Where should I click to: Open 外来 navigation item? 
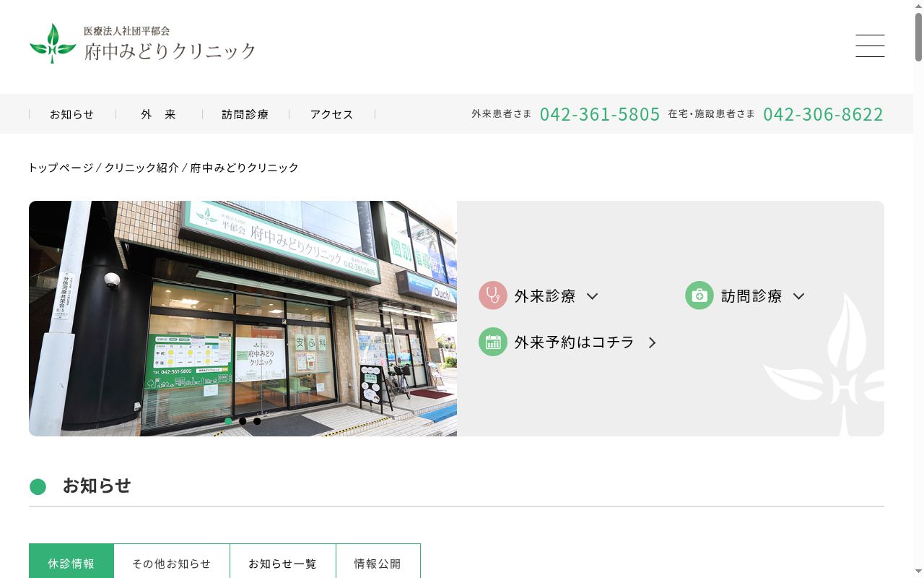point(159,114)
